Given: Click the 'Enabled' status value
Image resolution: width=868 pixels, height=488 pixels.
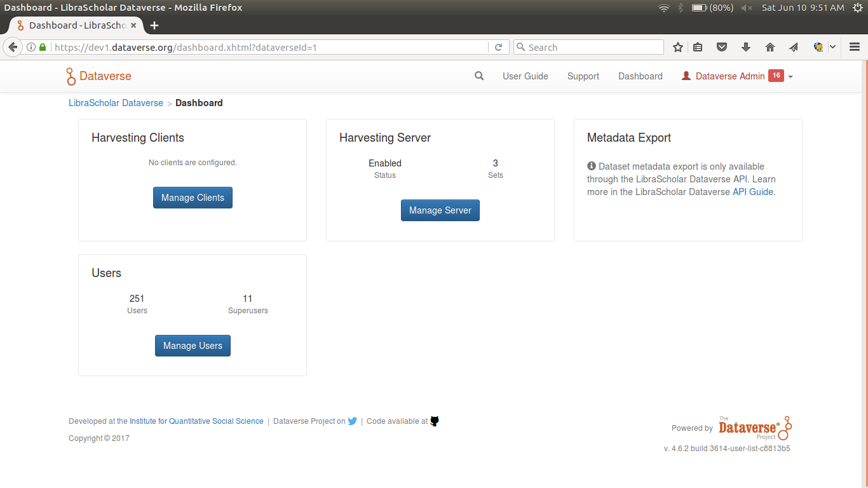Looking at the screenshot, I should (385, 163).
